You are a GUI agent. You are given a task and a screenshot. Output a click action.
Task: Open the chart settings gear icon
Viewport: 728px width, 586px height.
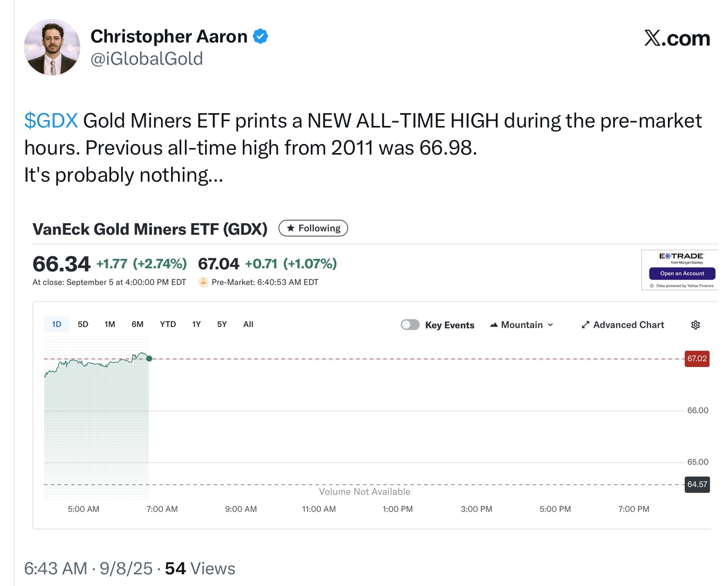695,325
